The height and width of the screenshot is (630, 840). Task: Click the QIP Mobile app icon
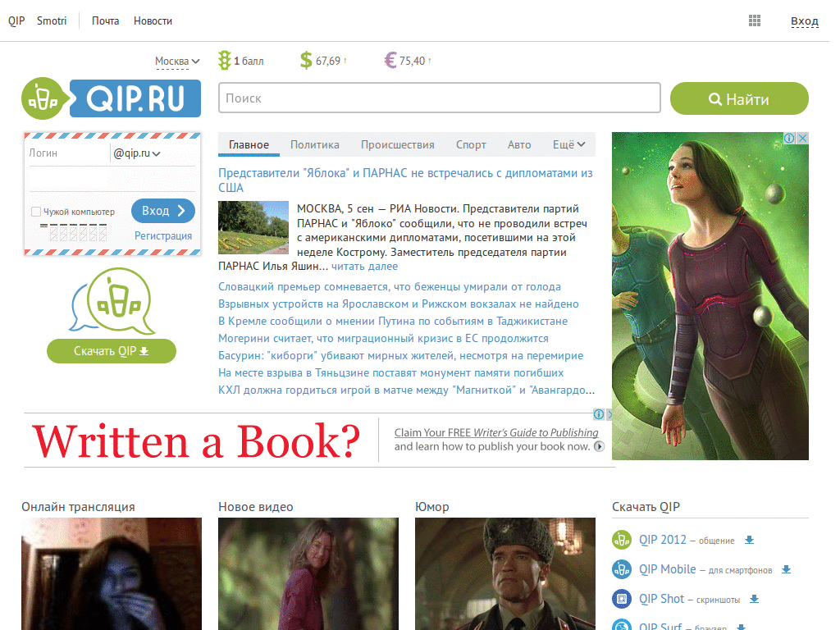tap(622, 569)
